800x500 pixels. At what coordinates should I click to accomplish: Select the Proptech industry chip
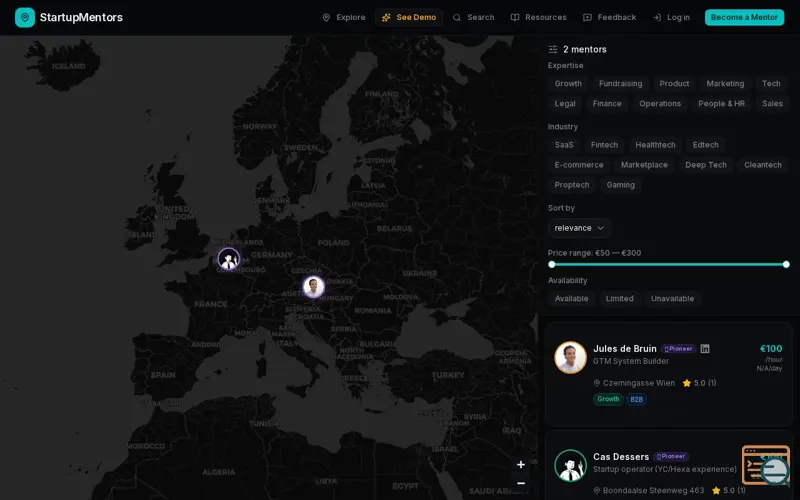click(x=571, y=185)
